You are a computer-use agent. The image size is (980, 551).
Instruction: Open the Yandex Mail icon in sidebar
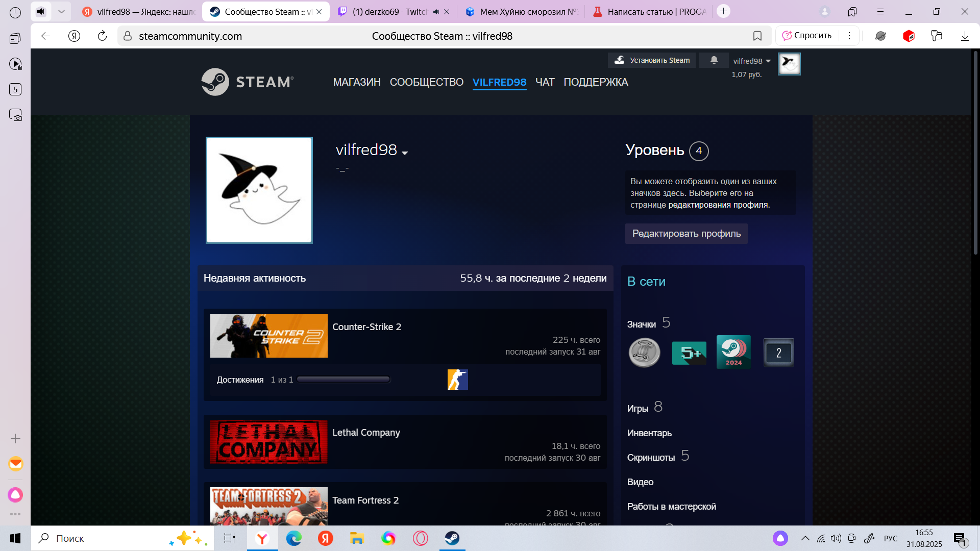click(x=15, y=464)
